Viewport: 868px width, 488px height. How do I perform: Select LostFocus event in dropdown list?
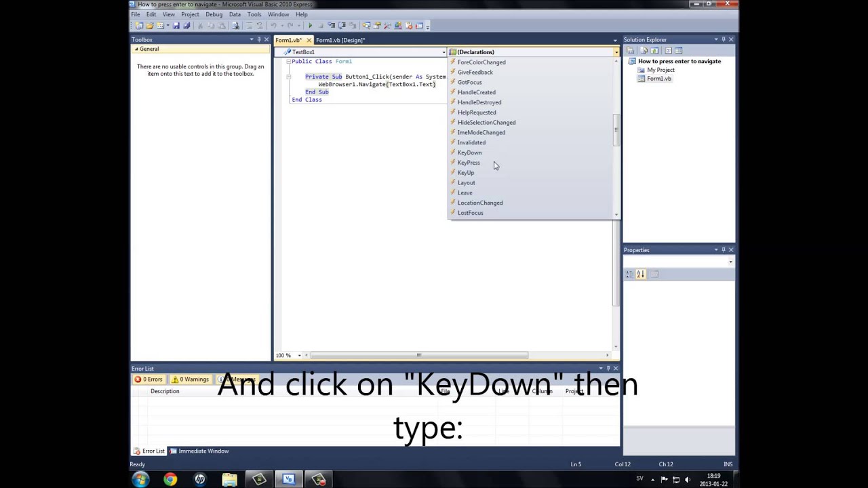pos(470,213)
